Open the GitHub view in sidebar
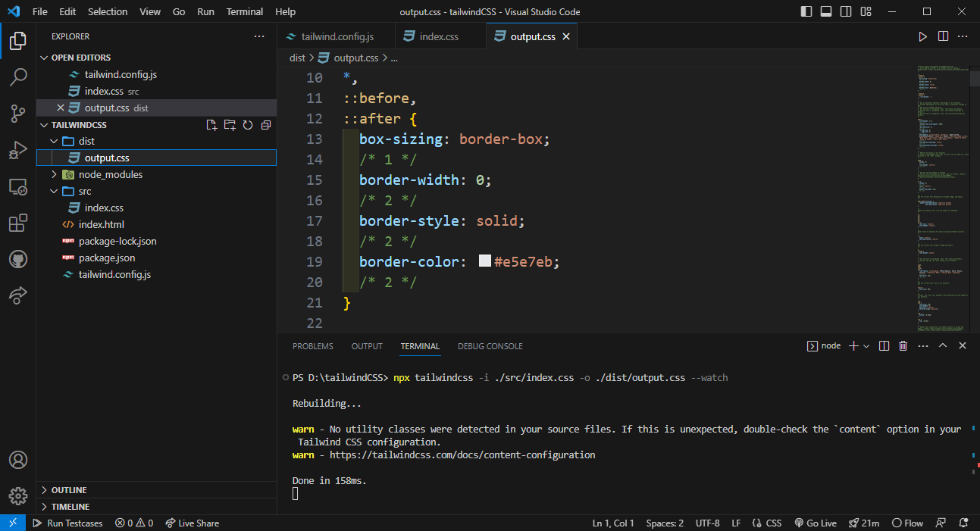980x531 pixels. point(18,260)
